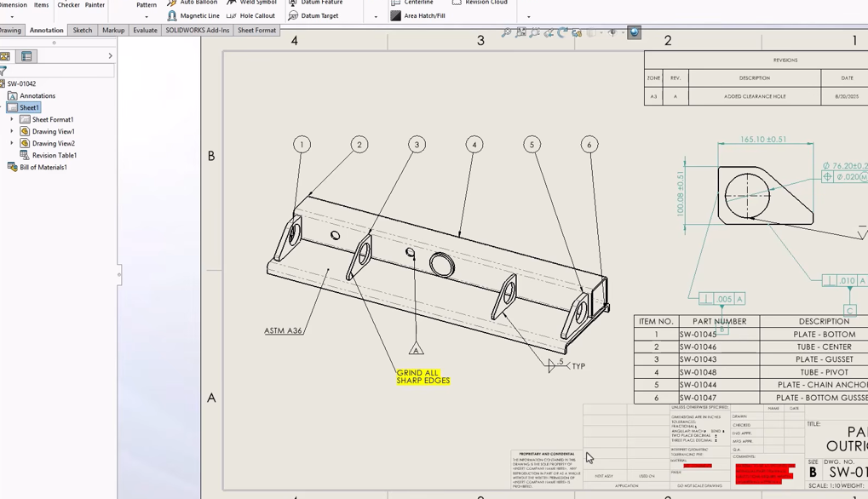Open the Sketch tab
868x499 pixels.
pyautogui.click(x=83, y=31)
